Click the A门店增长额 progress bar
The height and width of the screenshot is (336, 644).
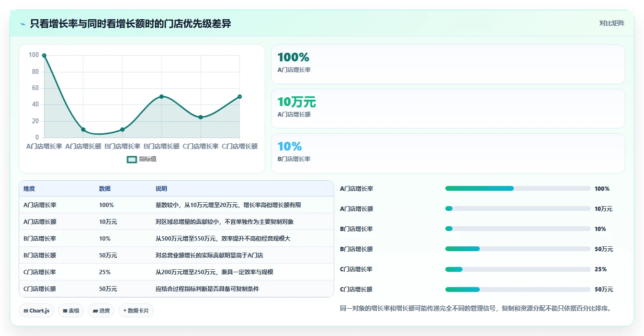point(518,209)
